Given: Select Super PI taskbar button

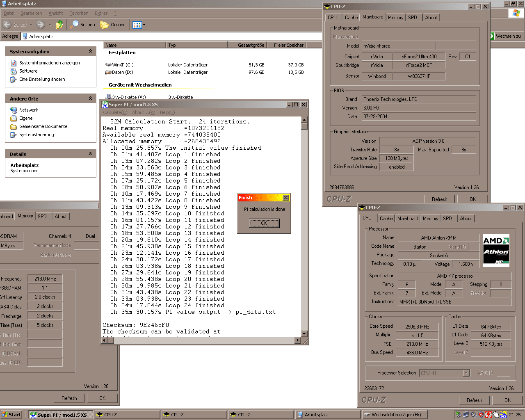Looking at the screenshot, I should coord(60,415).
